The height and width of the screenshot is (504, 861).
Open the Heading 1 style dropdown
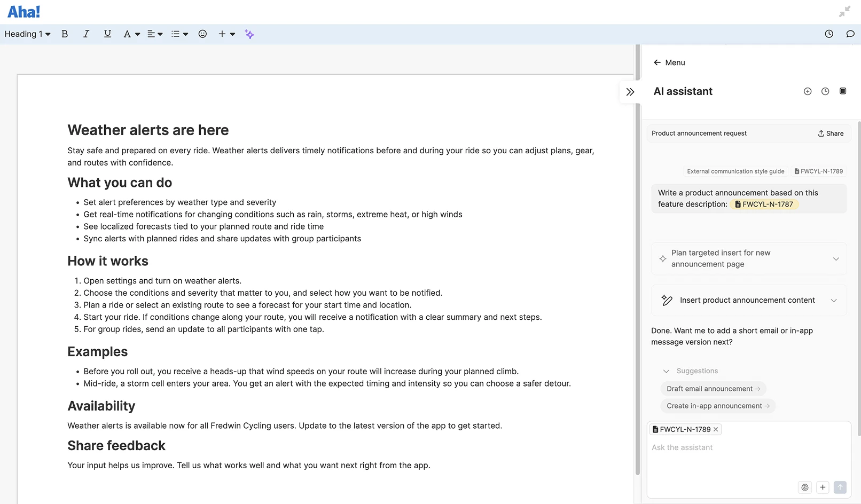[x=27, y=34]
